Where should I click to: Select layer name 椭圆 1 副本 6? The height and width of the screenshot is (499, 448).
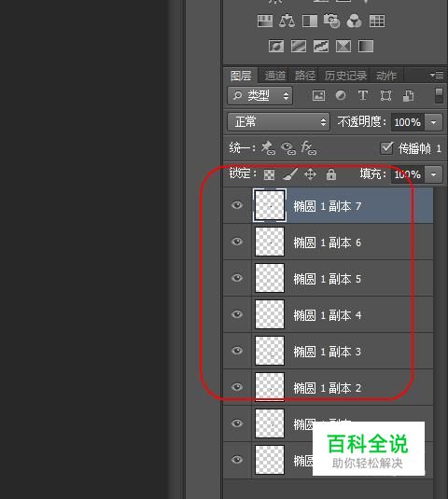[327, 243]
